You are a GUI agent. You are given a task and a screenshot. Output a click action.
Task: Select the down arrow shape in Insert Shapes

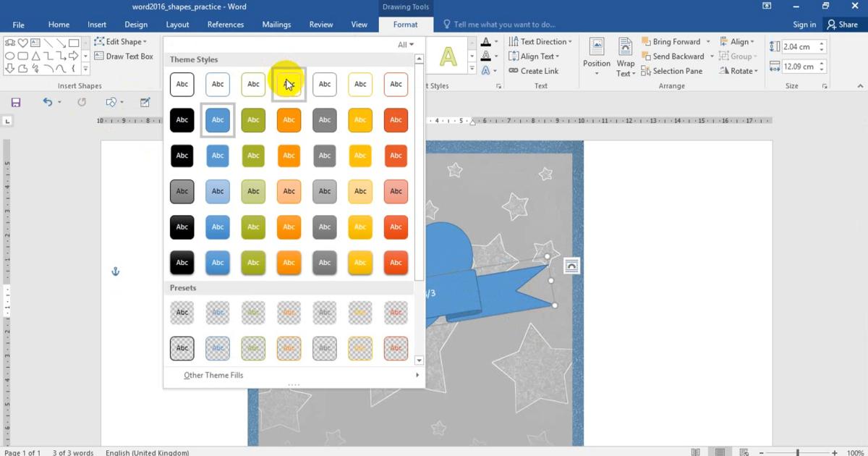(x=10, y=69)
